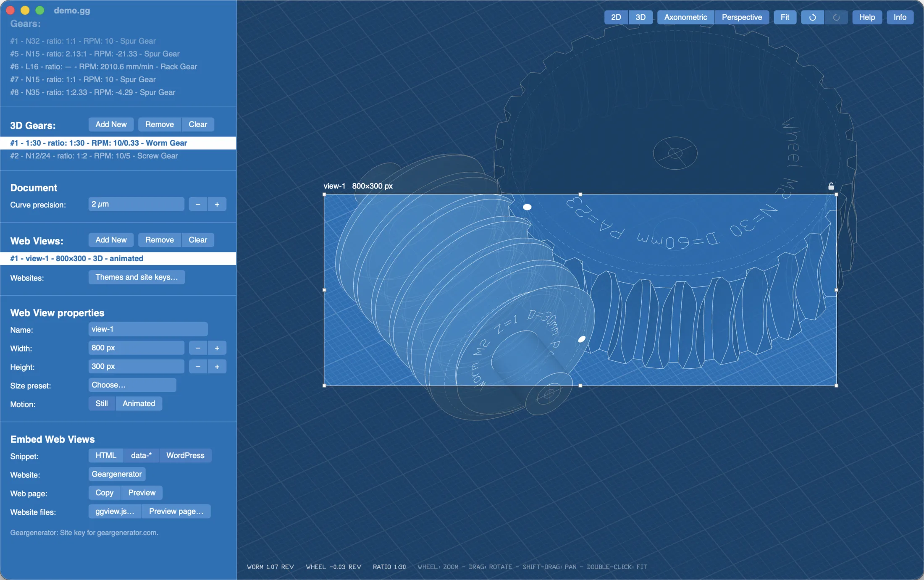Image resolution: width=924 pixels, height=580 pixels.
Task: Select Perspective projection
Action: click(742, 17)
